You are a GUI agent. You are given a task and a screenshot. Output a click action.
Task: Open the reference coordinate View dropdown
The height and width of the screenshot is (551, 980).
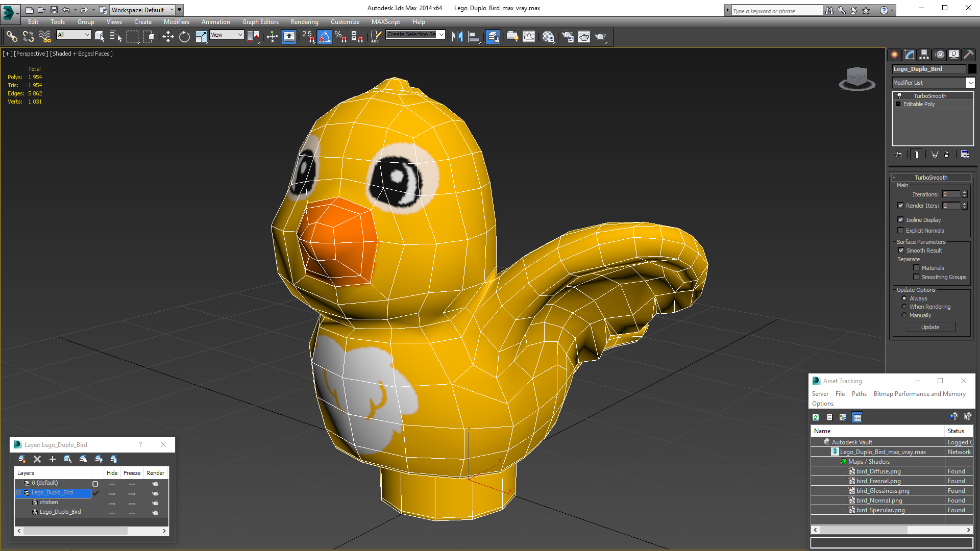[227, 35]
